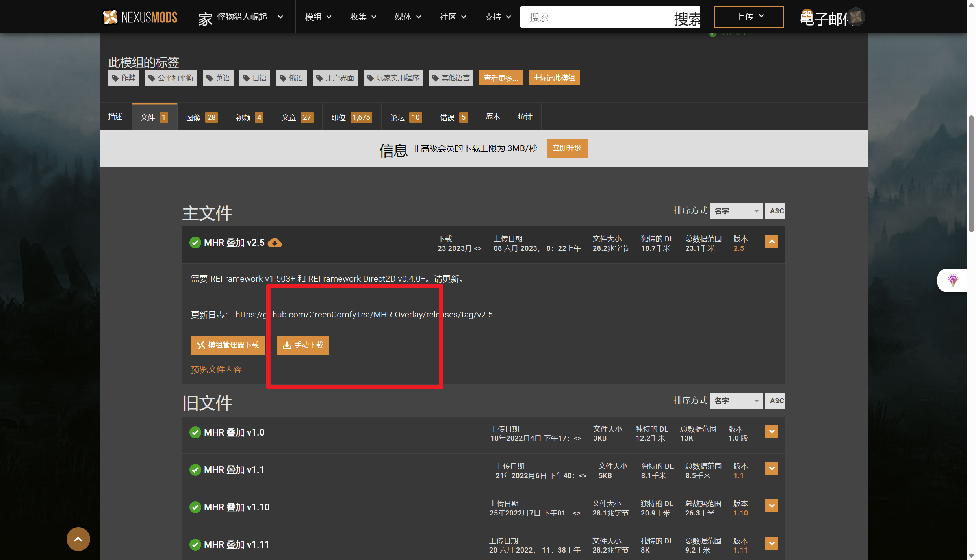Open the 收集 menu
The height and width of the screenshot is (560, 976).
point(363,17)
